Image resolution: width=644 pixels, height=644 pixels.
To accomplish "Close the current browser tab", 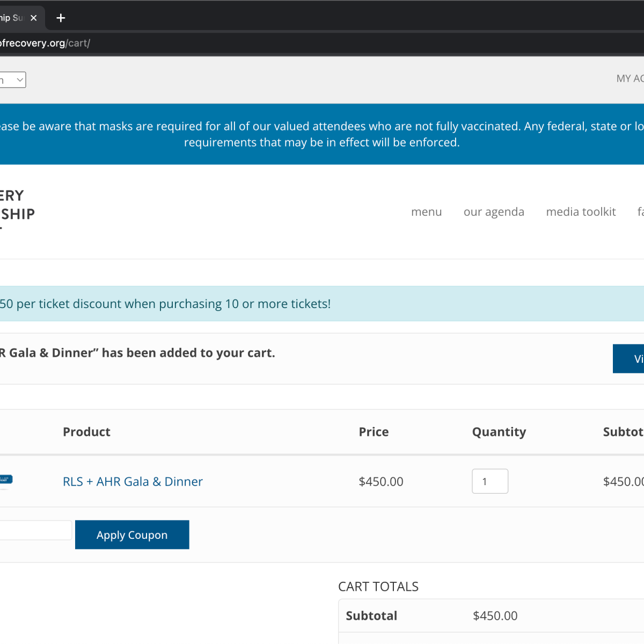I will [34, 18].
